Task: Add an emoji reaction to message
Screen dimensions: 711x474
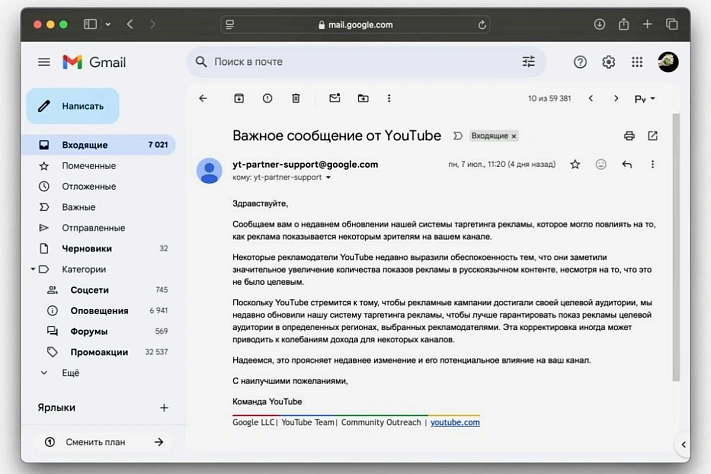Action: [x=601, y=164]
